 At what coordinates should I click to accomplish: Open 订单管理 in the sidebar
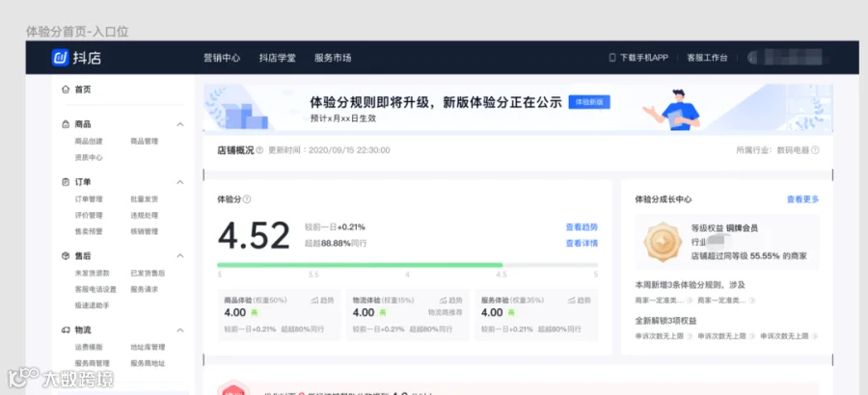tap(89, 199)
